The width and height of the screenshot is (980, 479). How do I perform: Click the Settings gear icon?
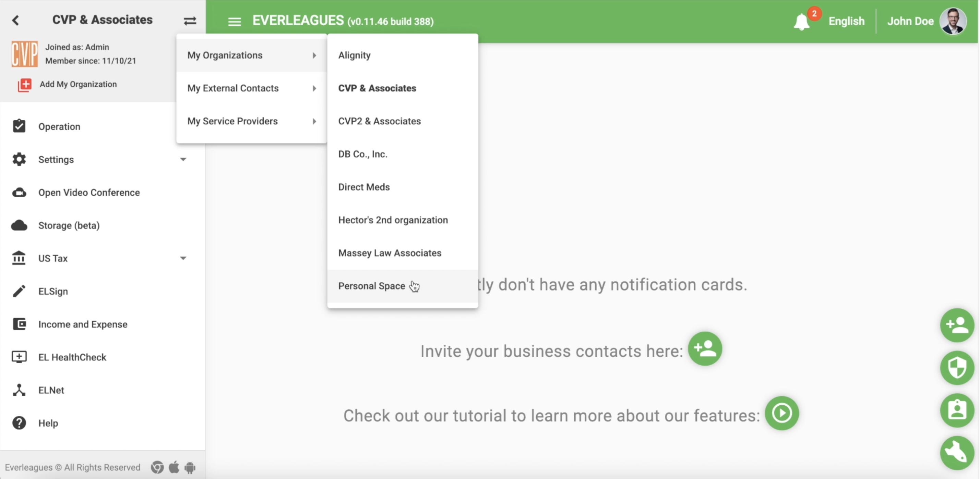[x=19, y=159]
